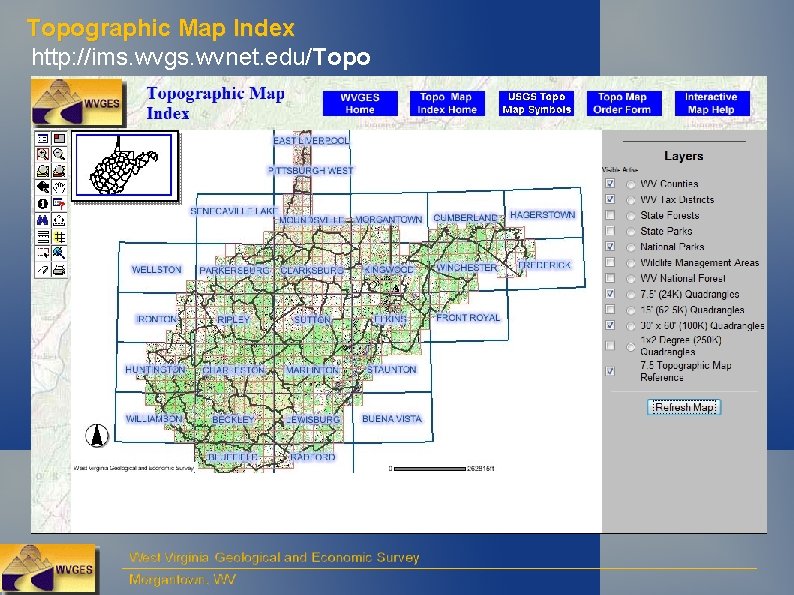Click the north arrow compass on map

coord(97,435)
